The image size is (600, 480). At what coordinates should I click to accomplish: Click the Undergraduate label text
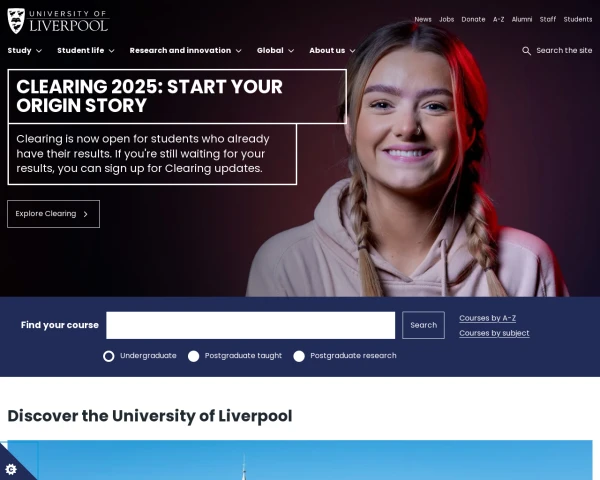click(x=148, y=356)
